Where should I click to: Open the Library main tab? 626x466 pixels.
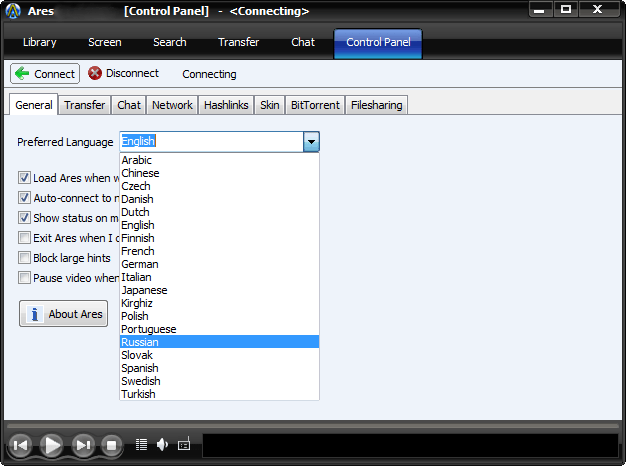(40, 42)
